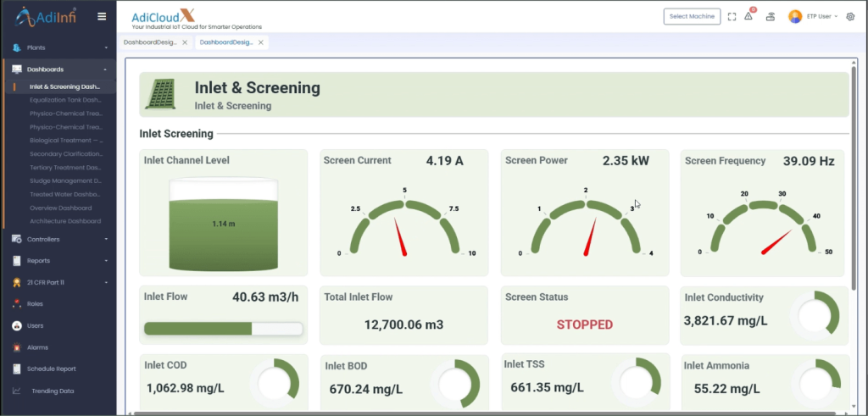Click the Inlet & Screening green grate image
Viewport: 868px width, 416px height.
160,93
